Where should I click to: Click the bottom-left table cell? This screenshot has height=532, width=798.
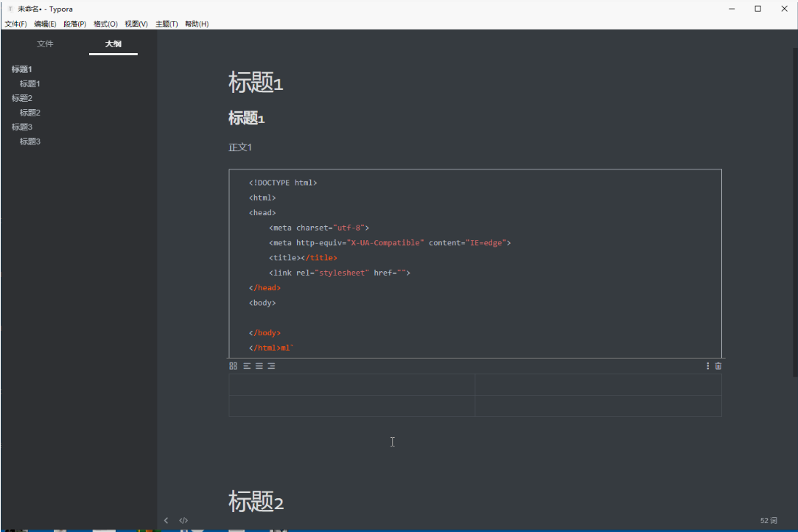(351, 406)
